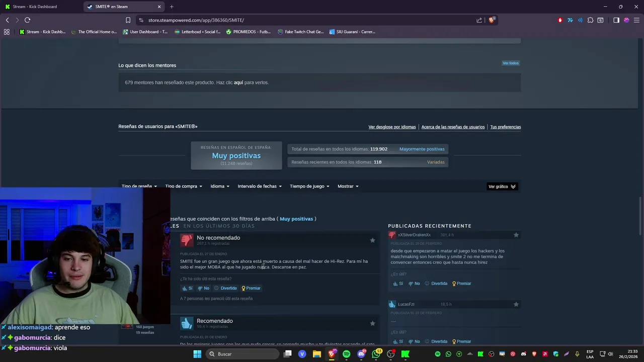This screenshot has width=644, height=362.
Task: Open Acerca de las reseñas de usuarios
Action: tap(453, 127)
